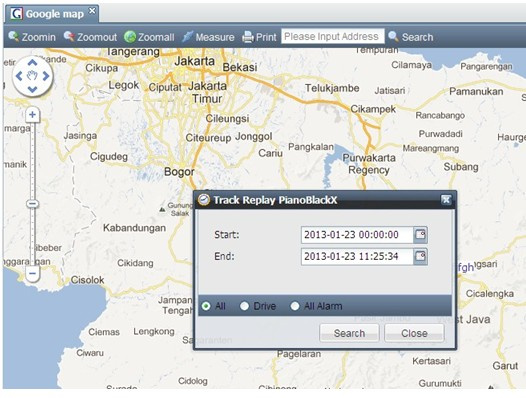Image resolution: width=526 pixels, height=398 pixels.
Task: Click Cikampek label on map
Action: [373, 109]
